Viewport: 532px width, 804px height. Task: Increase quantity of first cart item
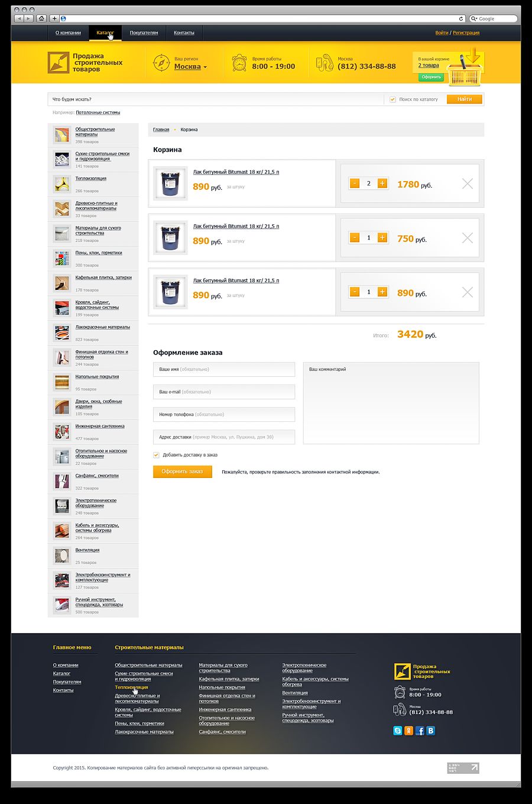coord(382,183)
